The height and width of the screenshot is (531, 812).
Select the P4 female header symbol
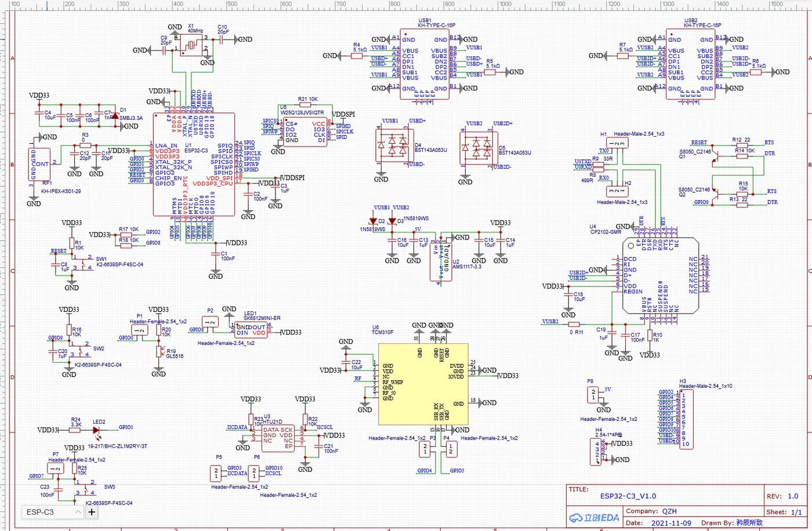point(452,449)
